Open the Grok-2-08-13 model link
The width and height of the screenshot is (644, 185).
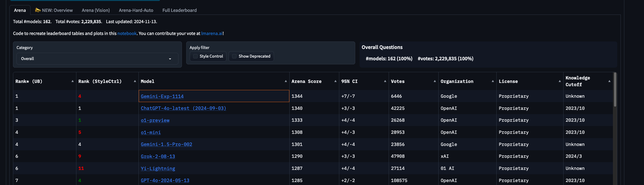pyautogui.click(x=158, y=156)
